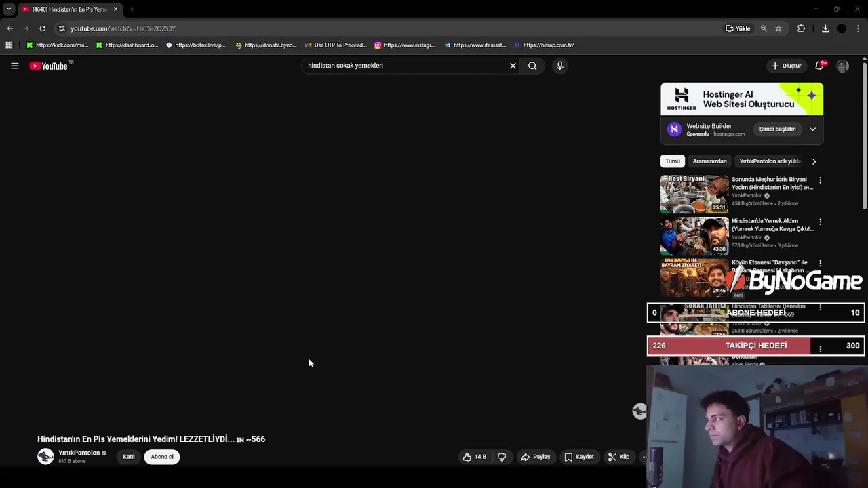The width and height of the screenshot is (868, 488).
Task: Select the YırtıkPantolon adlı yükle chip
Action: point(770,161)
